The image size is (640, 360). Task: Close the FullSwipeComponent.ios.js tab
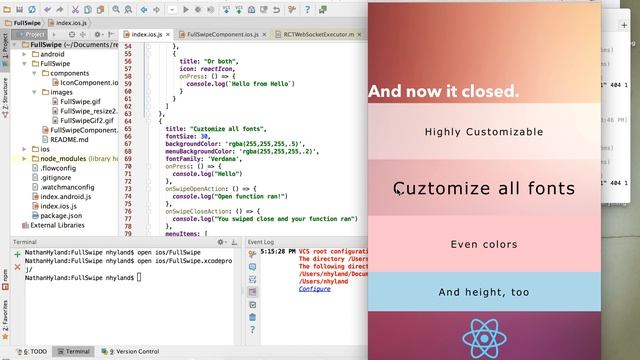264,35
